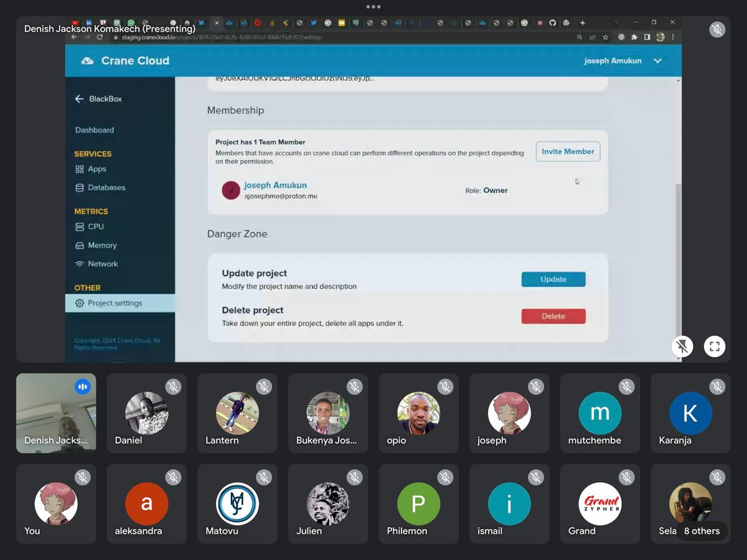
Task: Select joseph's participant tile
Action: tap(510, 413)
